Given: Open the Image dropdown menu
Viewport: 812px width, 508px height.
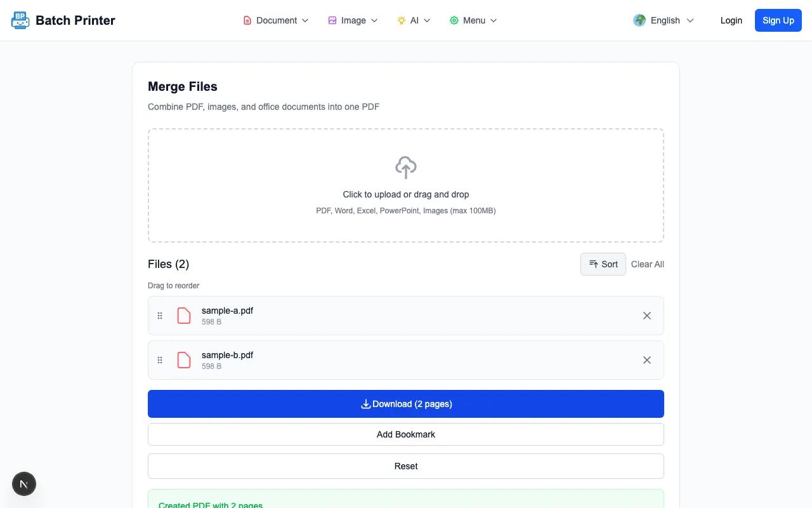Looking at the screenshot, I should click(x=353, y=20).
